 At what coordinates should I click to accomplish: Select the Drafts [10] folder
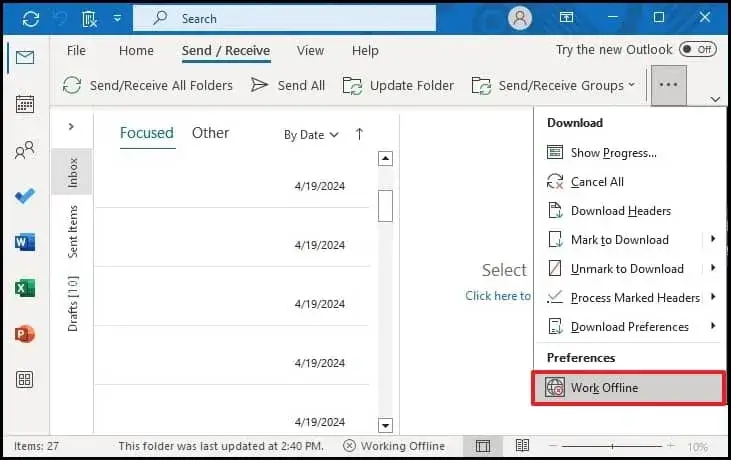click(72, 303)
